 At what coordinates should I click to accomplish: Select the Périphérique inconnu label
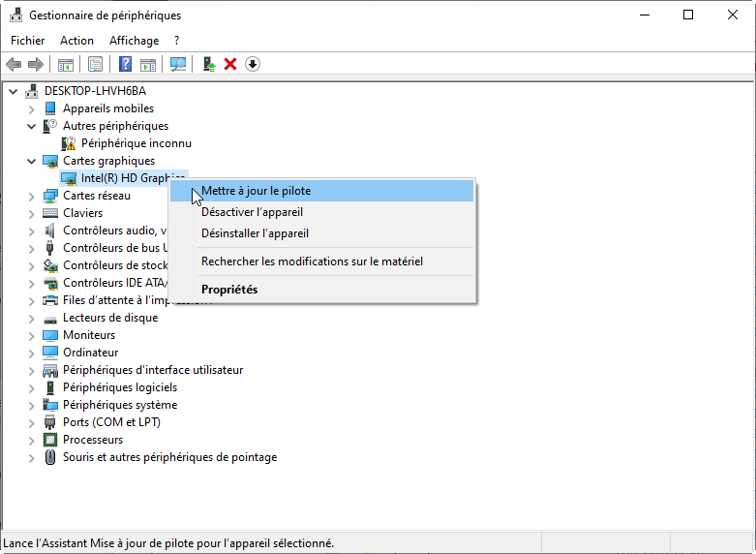(136, 143)
